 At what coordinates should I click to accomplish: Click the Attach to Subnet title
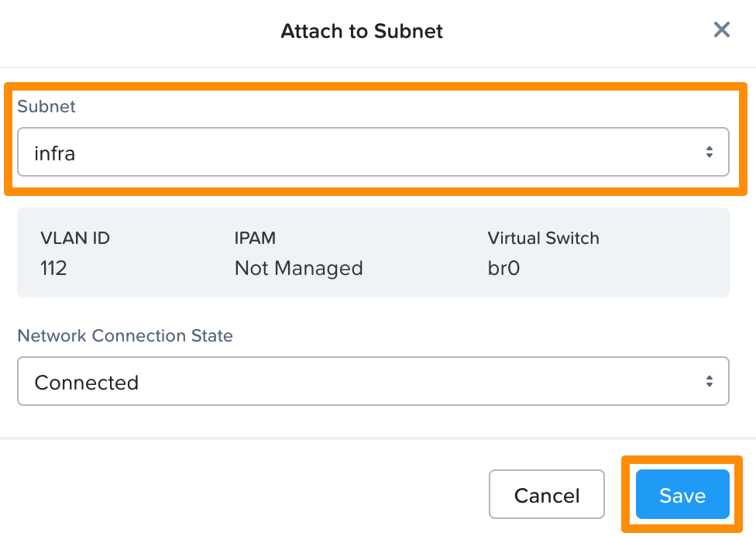click(361, 31)
